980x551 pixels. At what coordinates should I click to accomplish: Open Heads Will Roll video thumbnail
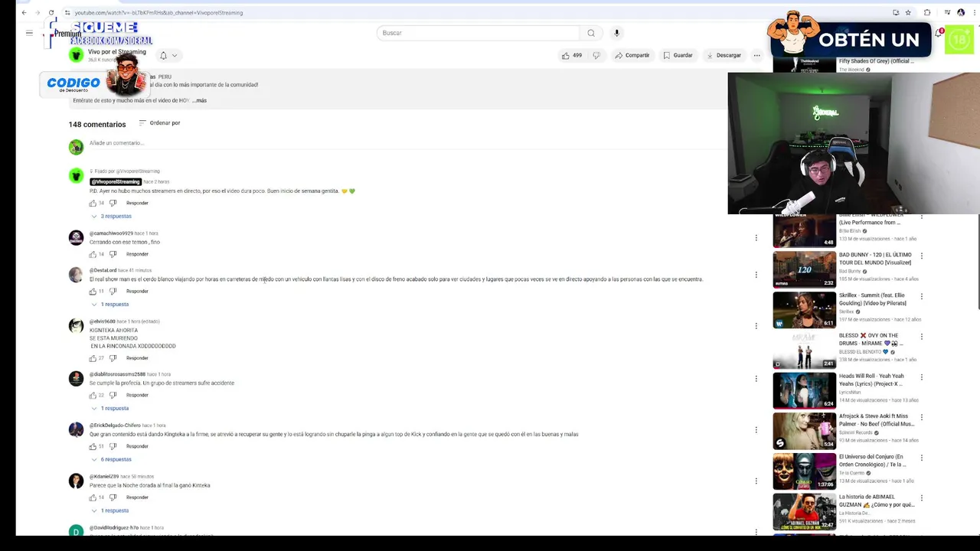[804, 390]
